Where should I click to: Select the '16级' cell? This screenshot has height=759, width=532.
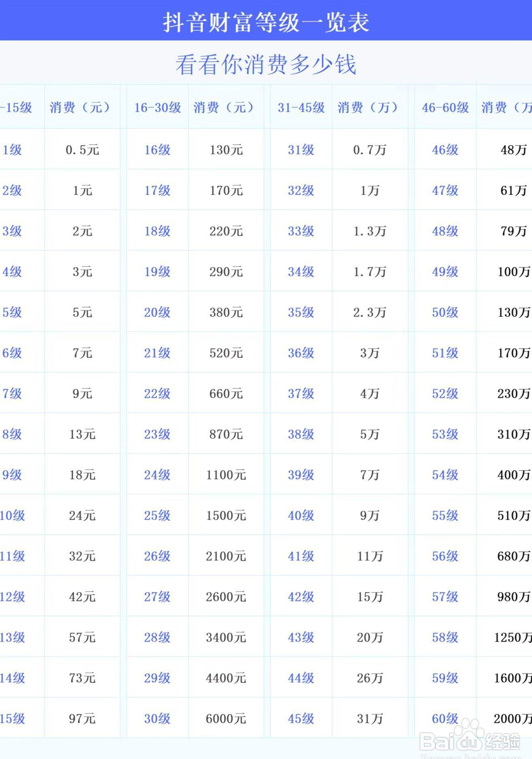[157, 150]
